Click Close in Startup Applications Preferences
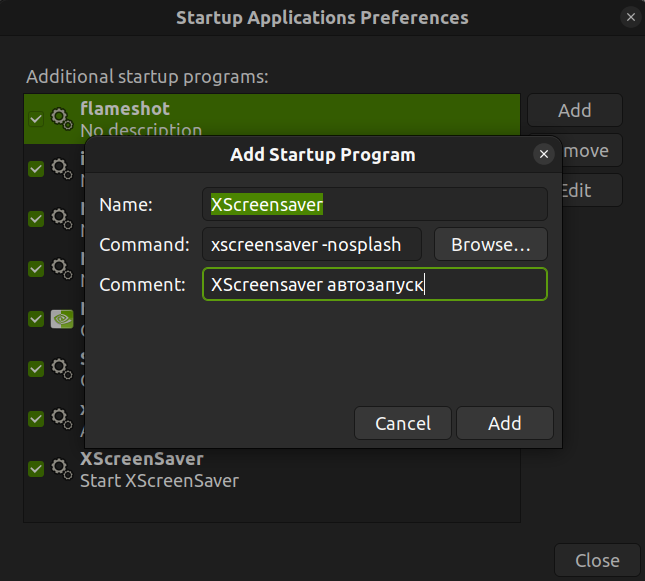The image size is (645, 581). coord(597,560)
